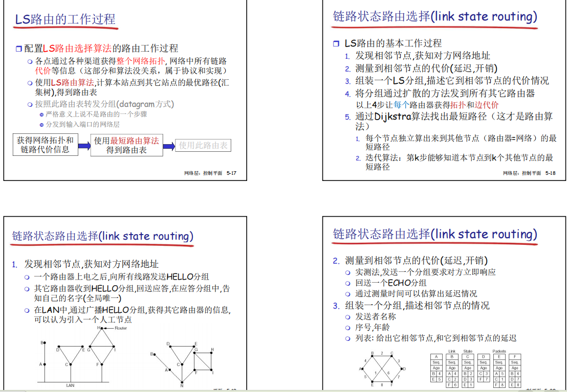Screen dimensions: 567x392
Task: Click the blue arrow after "获得网络拓扑和链路代价信息" box
Action: coord(84,146)
